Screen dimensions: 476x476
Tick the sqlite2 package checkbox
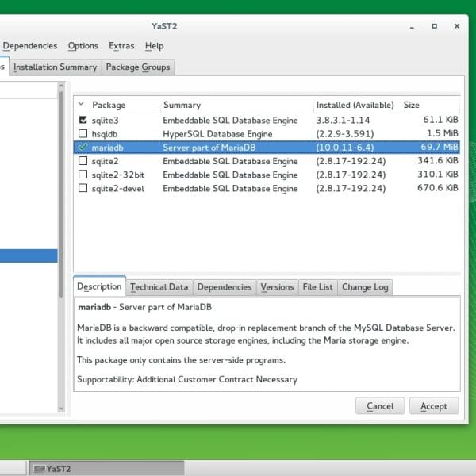coord(83,161)
